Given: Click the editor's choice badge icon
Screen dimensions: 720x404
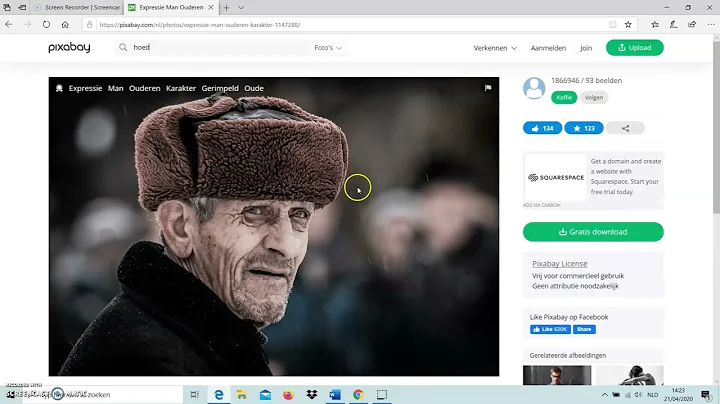Looking at the screenshot, I should coord(59,88).
